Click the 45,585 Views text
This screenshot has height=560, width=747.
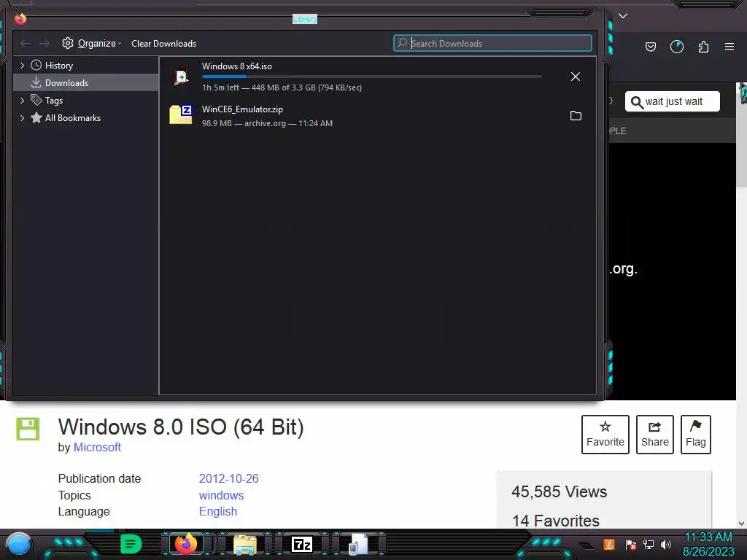pyautogui.click(x=560, y=491)
